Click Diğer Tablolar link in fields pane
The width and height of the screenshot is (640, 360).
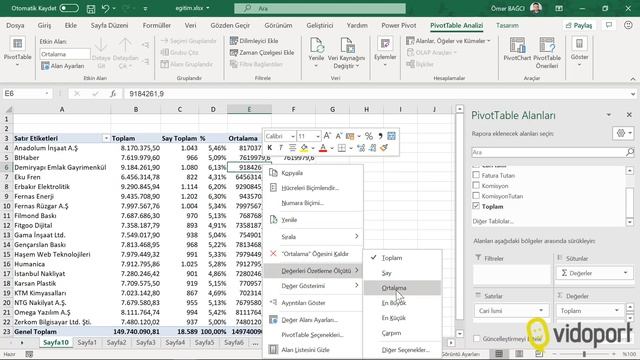pyautogui.click(x=493, y=221)
